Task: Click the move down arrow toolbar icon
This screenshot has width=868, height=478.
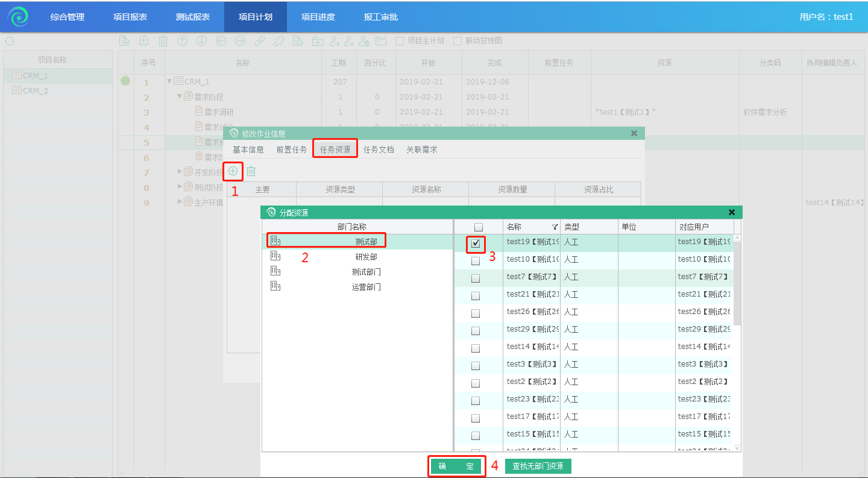Action: point(202,41)
